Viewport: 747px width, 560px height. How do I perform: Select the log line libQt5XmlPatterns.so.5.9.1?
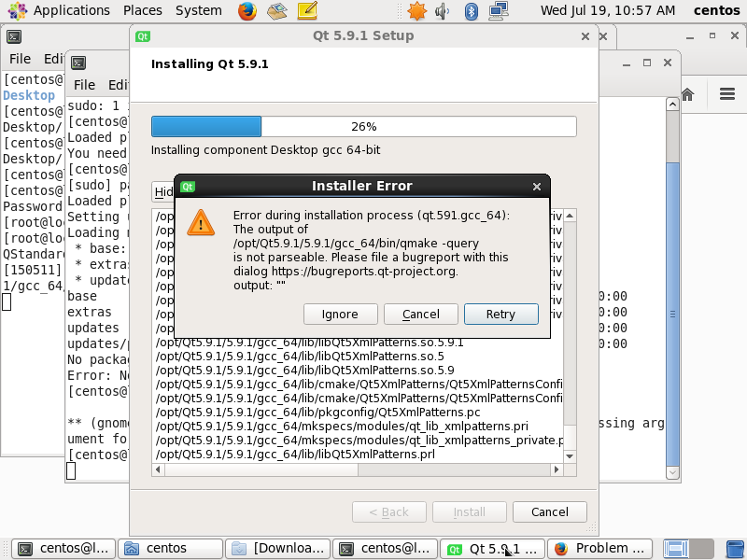pos(310,343)
